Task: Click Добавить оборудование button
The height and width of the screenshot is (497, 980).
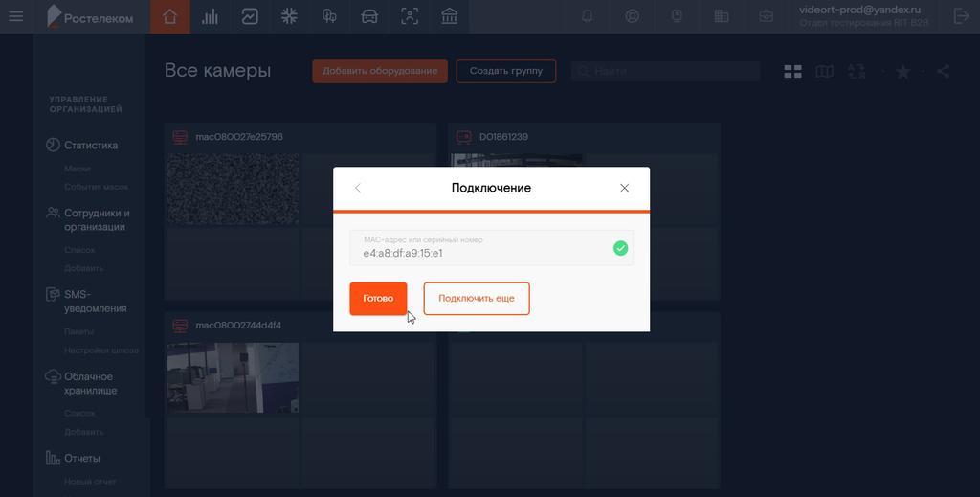Action: point(380,71)
